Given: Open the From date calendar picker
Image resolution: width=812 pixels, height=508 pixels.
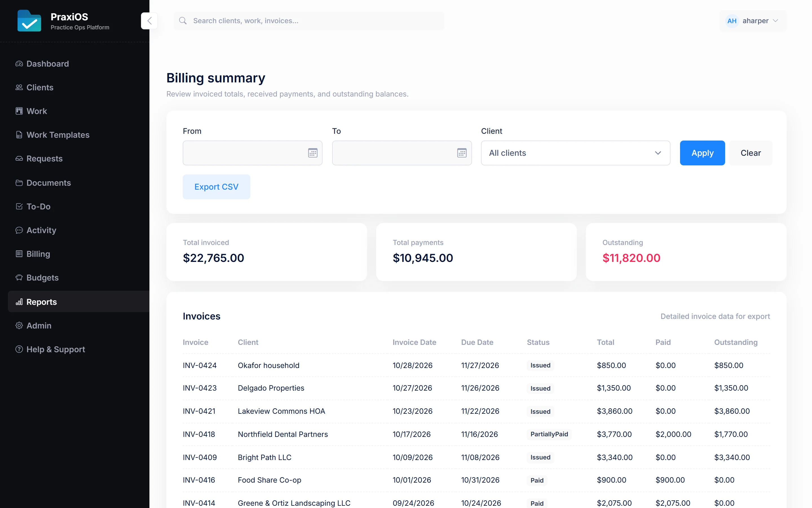Looking at the screenshot, I should point(313,153).
